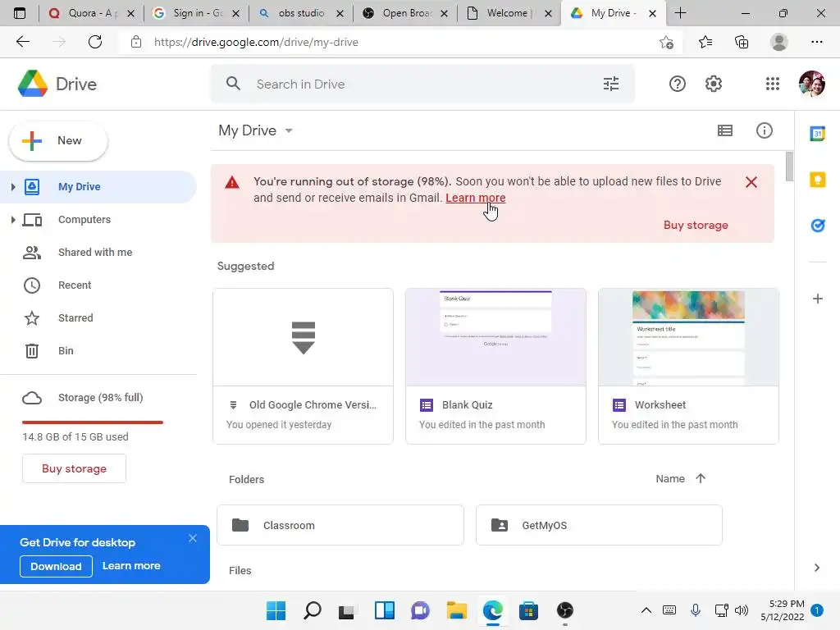The width and height of the screenshot is (840, 630).
Task: Open browser Collections icon
Action: coord(742,42)
